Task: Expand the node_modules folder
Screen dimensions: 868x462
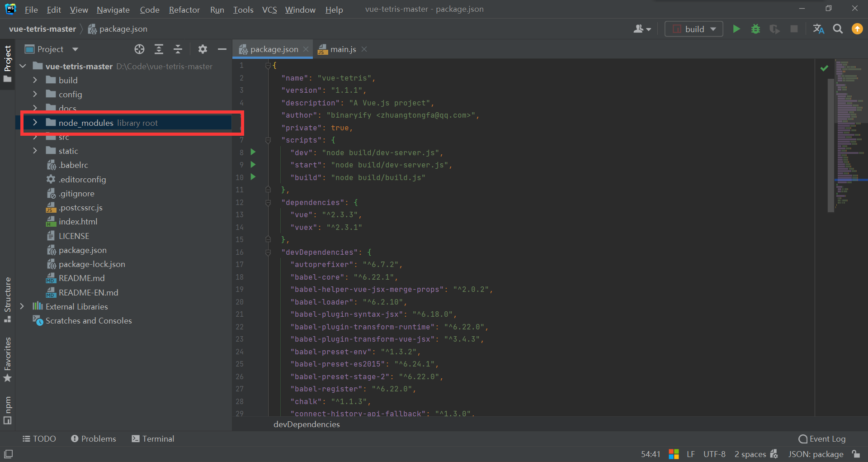Action: [35, 123]
